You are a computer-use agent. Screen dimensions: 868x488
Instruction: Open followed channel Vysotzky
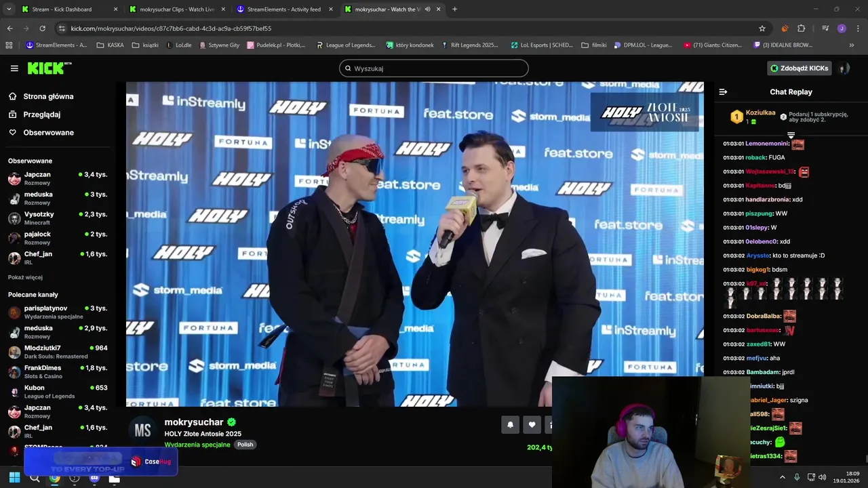(57, 218)
